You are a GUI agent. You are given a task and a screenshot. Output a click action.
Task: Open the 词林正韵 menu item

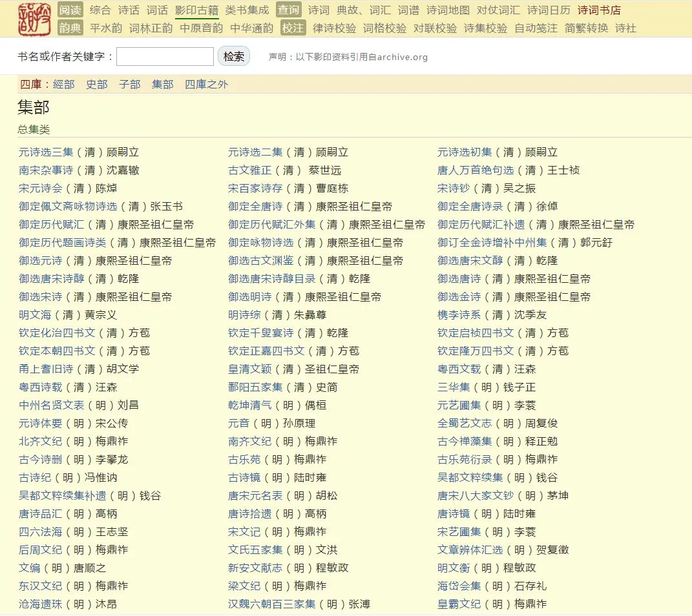151,28
